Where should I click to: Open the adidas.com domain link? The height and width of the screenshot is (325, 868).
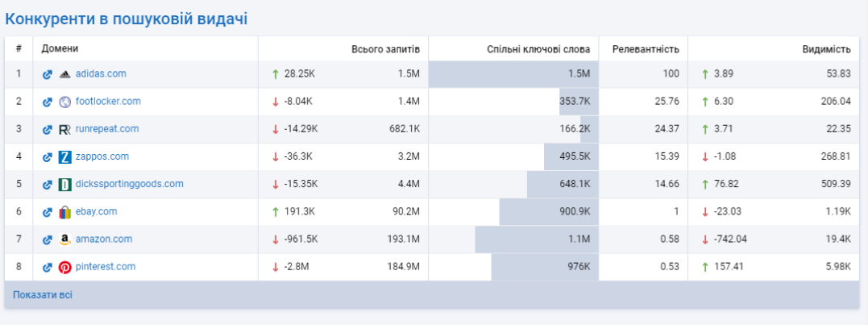[x=101, y=73]
